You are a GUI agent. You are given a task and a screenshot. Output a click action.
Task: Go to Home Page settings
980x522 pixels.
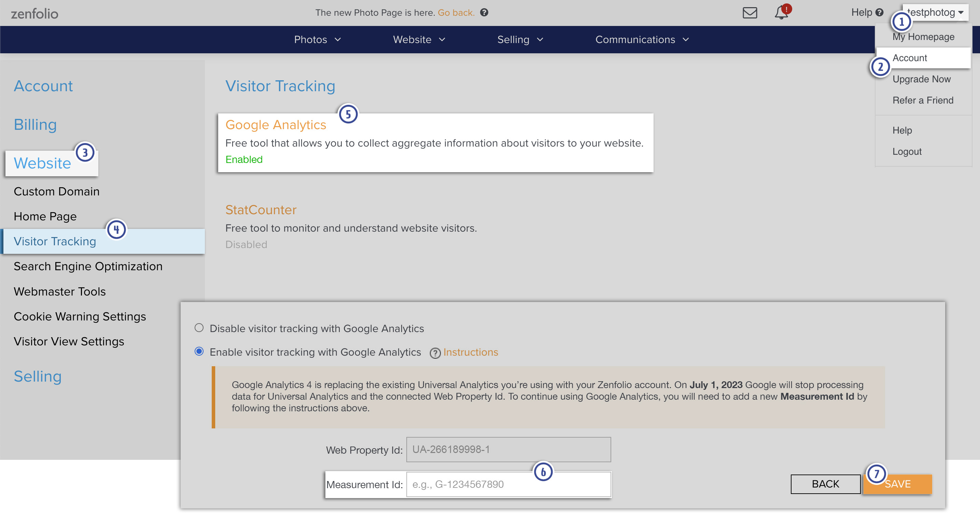coord(45,217)
